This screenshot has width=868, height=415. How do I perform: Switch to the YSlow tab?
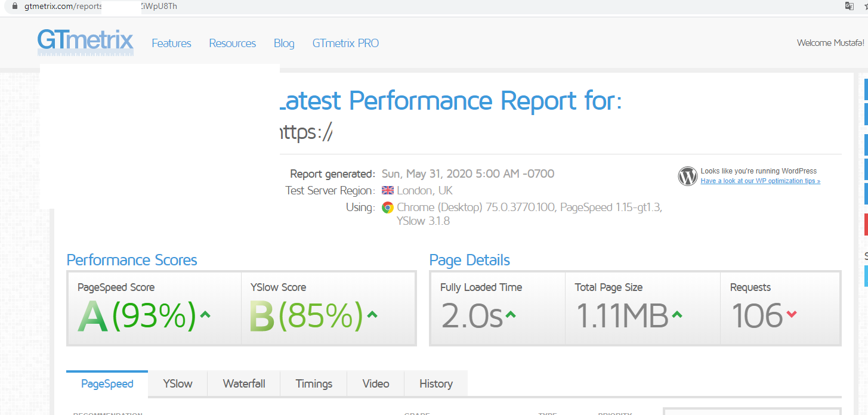(178, 383)
